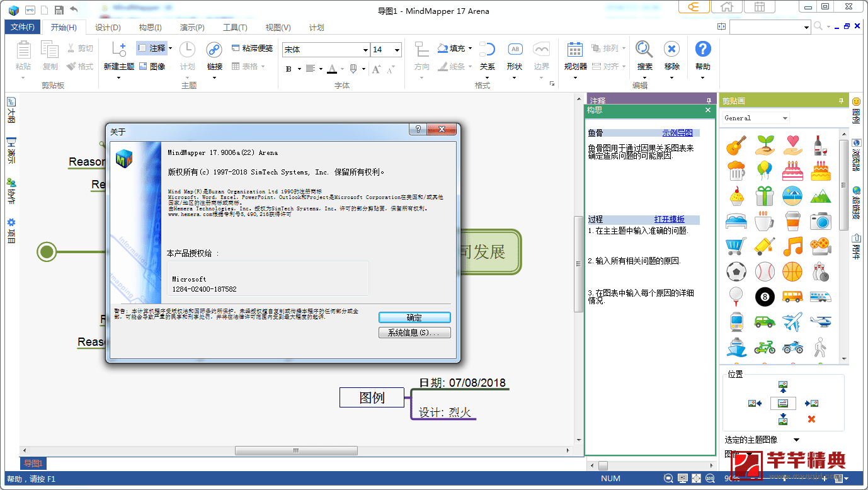Viewport: 868px width, 490px height.
Task: Select the guitar clipart
Action: pos(736,145)
